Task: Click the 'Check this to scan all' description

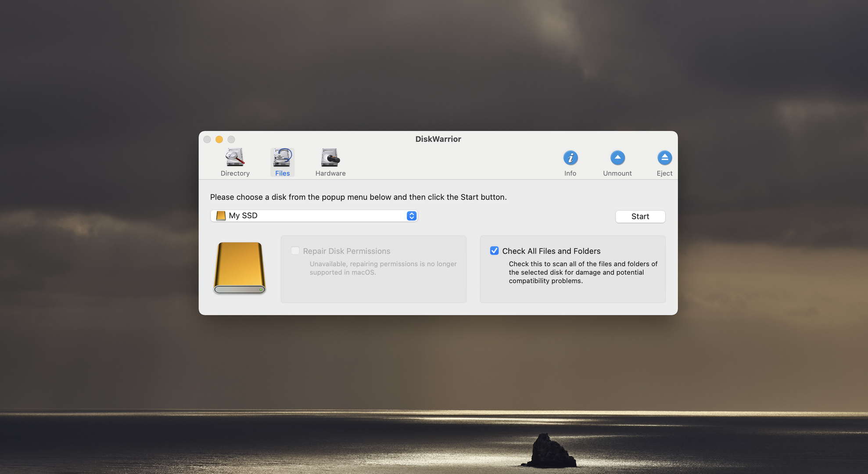Action: point(583,273)
